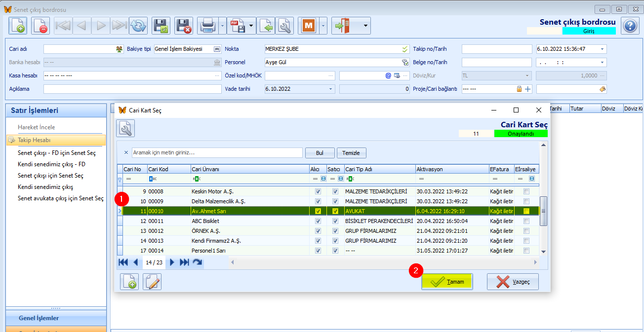Confirm selection with the Tamam button
The height and width of the screenshot is (332, 644).
tap(447, 282)
